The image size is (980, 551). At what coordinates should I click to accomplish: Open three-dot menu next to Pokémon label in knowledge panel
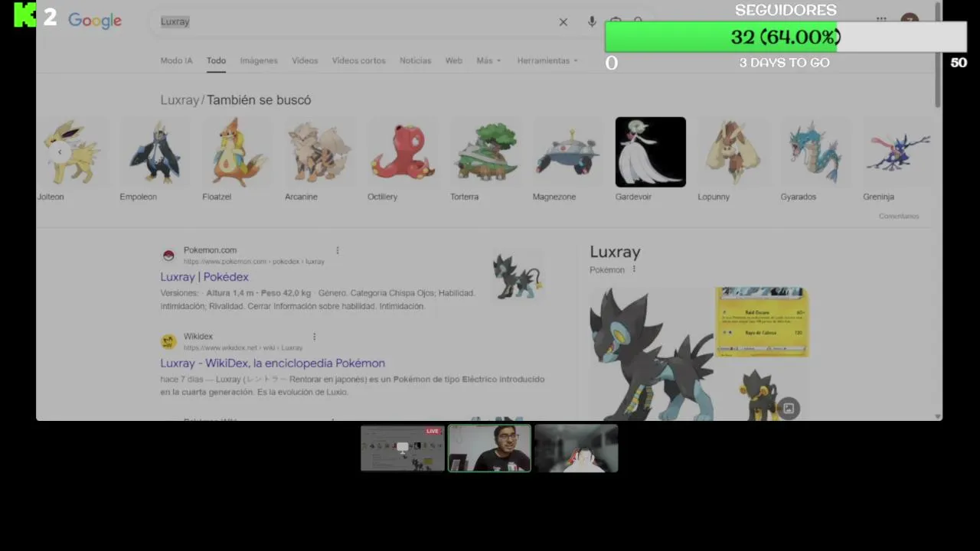634,269
